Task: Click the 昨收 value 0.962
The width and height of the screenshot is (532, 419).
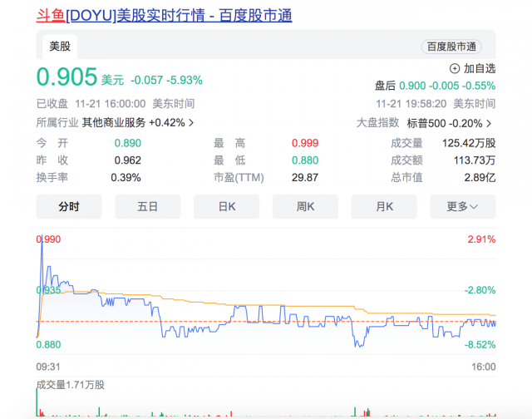Action: 127,160
